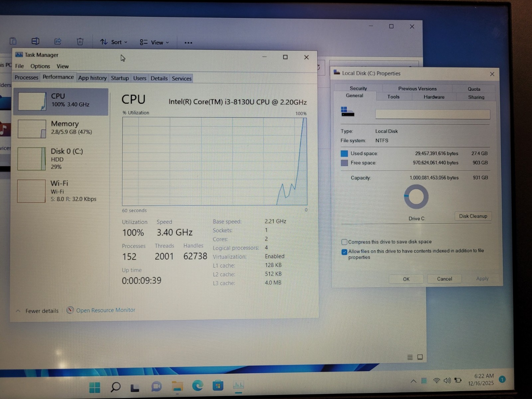Viewport: 532px width, 399px height.
Task: Select the Memory performance item
Action: [x=61, y=128]
